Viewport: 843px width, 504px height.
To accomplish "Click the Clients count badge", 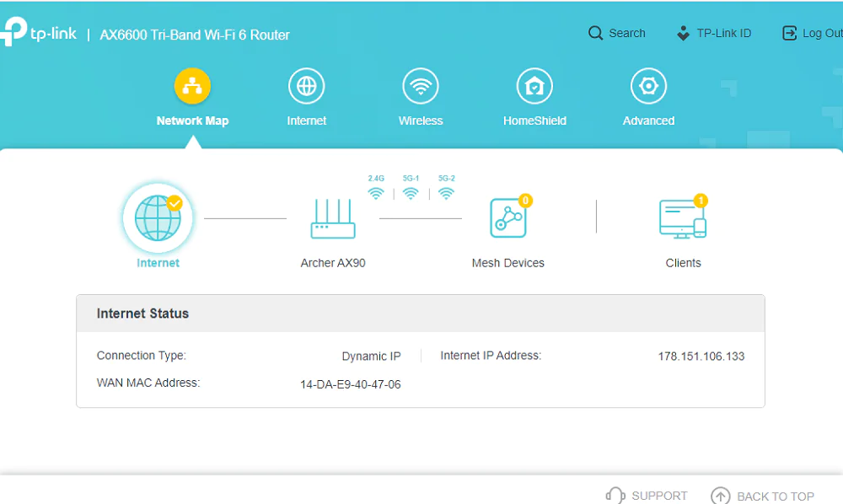I will pos(701,201).
